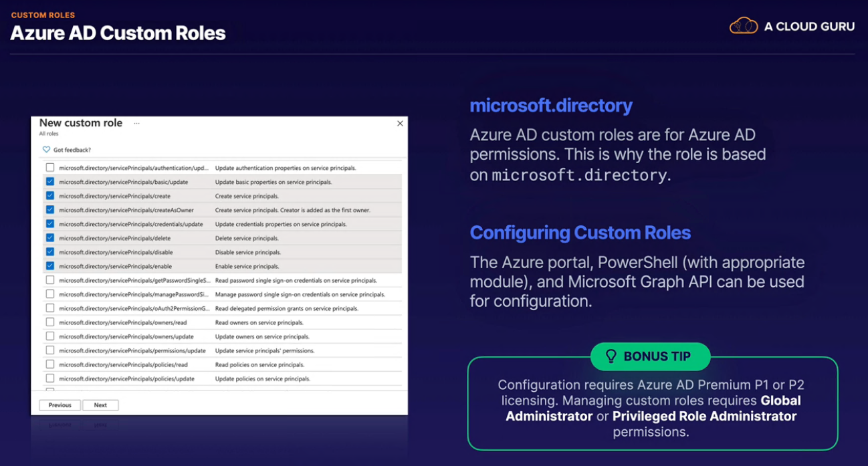Tick the servicePrincipals/owners/update checkbox

click(50, 336)
